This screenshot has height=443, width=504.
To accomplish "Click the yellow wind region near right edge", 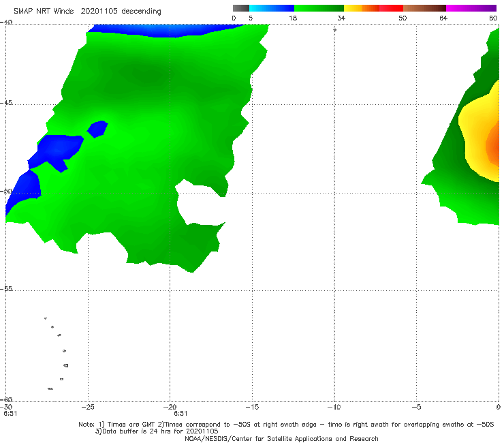I will pos(474,129).
